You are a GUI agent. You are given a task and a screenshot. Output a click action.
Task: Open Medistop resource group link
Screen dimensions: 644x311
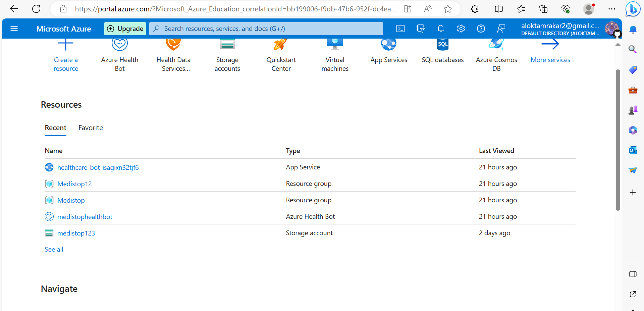[71, 200]
